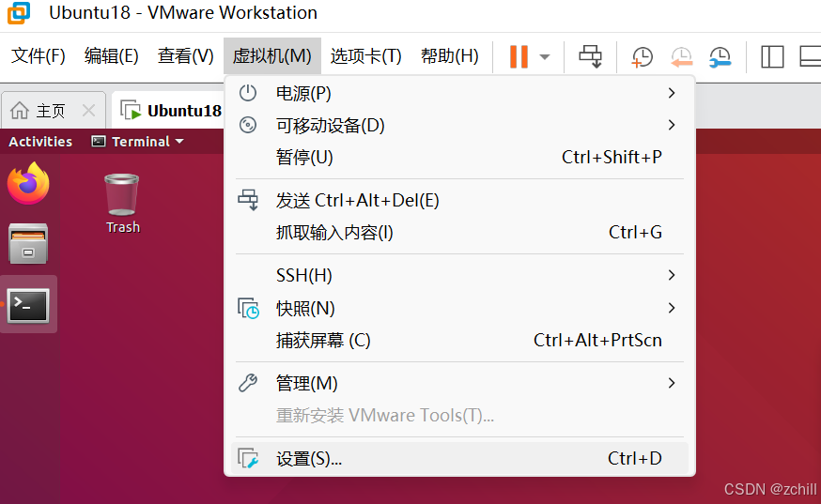Toggle the sidebar panel layout icon
The width and height of the screenshot is (821, 504).
pos(772,56)
